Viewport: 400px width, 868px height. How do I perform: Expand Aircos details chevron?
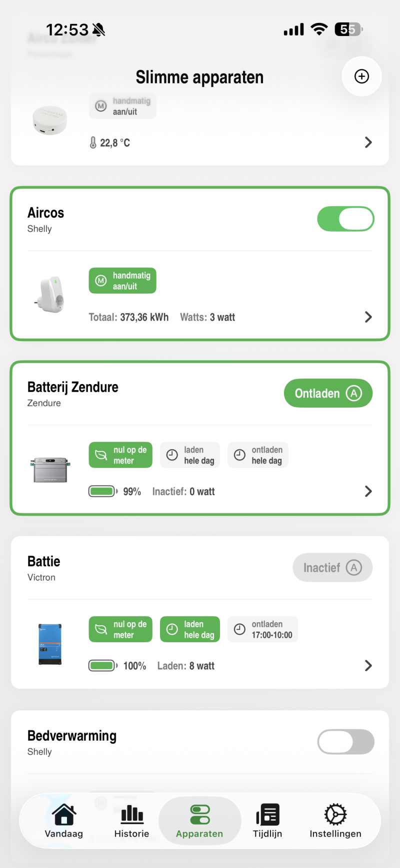click(x=368, y=317)
